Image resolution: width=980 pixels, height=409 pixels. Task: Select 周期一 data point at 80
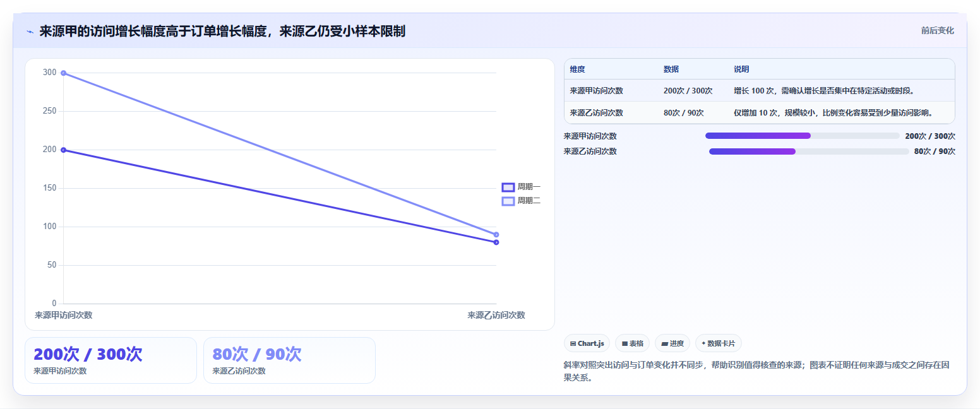496,242
